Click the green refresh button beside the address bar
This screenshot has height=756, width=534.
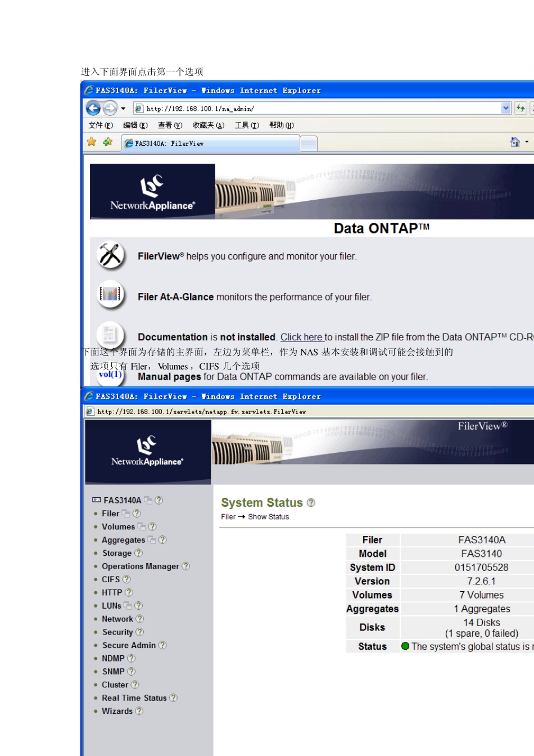point(521,108)
